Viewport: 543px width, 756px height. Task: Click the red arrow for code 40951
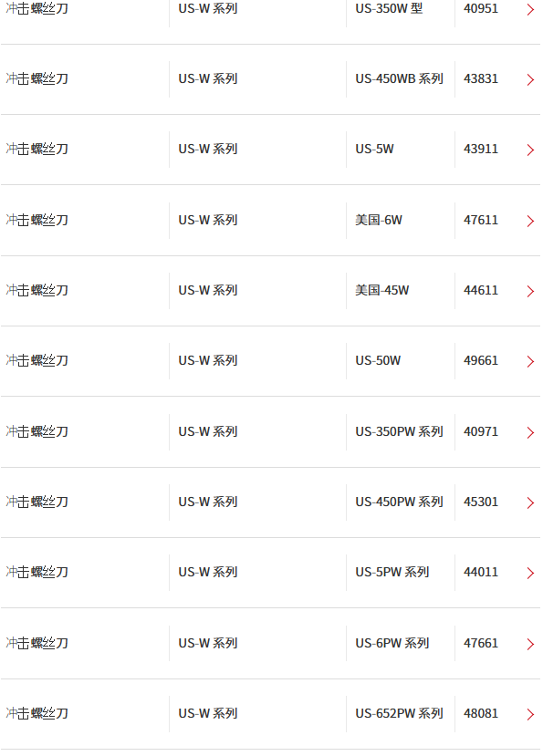click(530, 10)
